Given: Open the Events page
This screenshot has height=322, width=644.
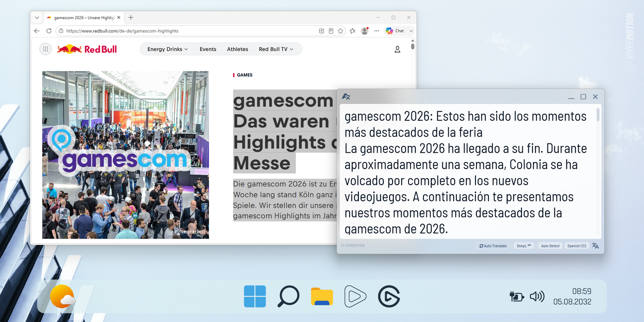Looking at the screenshot, I should coord(208,49).
